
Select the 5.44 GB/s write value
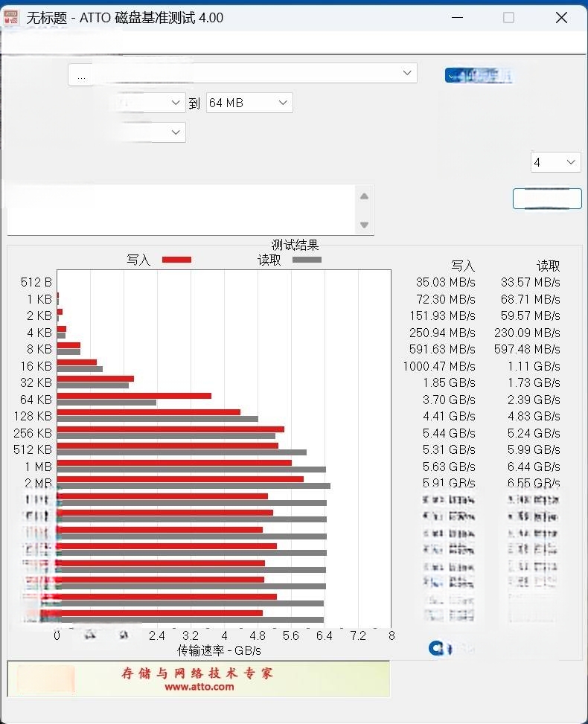[x=449, y=433]
